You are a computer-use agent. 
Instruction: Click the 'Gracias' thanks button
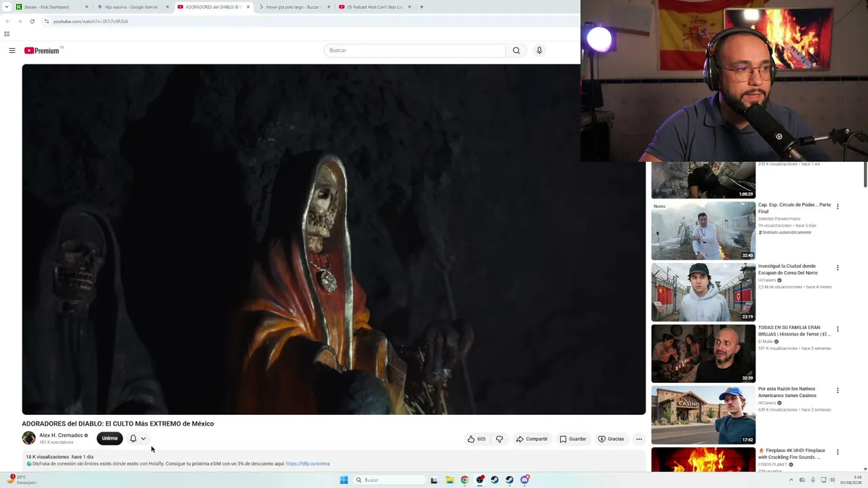click(x=611, y=439)
